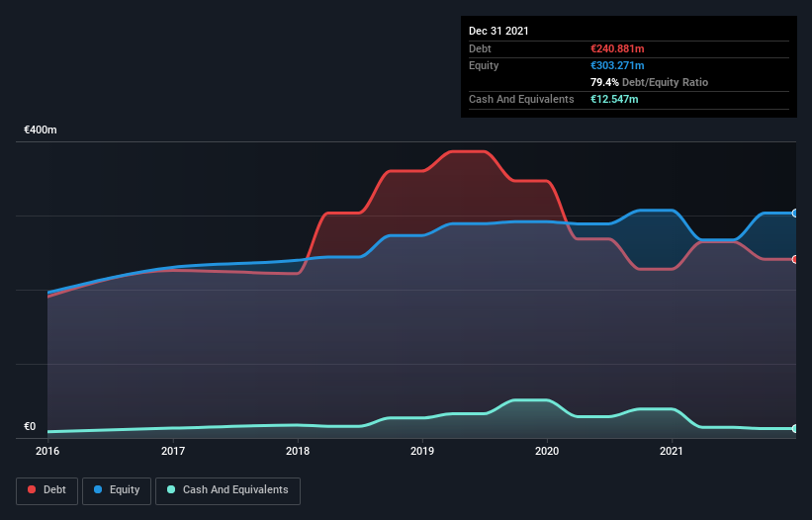Click the Debt row label in tooltip

pos(480,48)
